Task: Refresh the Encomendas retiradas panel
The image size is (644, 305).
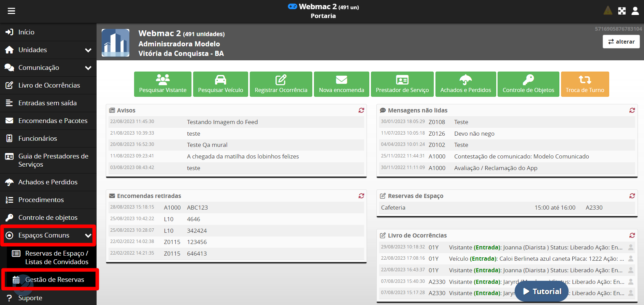Action: point(361,196)
